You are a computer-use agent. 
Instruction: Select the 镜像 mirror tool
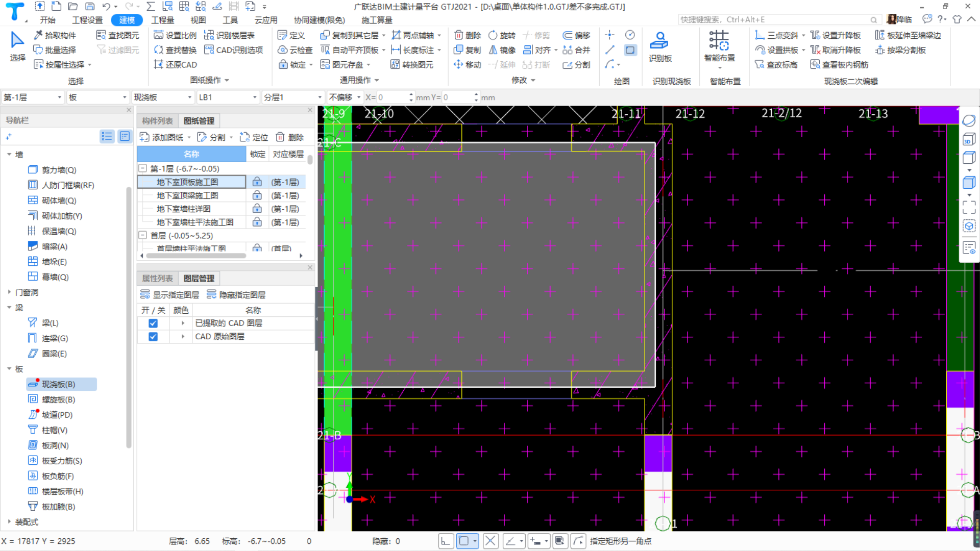pyautogui.click(x=502, y=50)
